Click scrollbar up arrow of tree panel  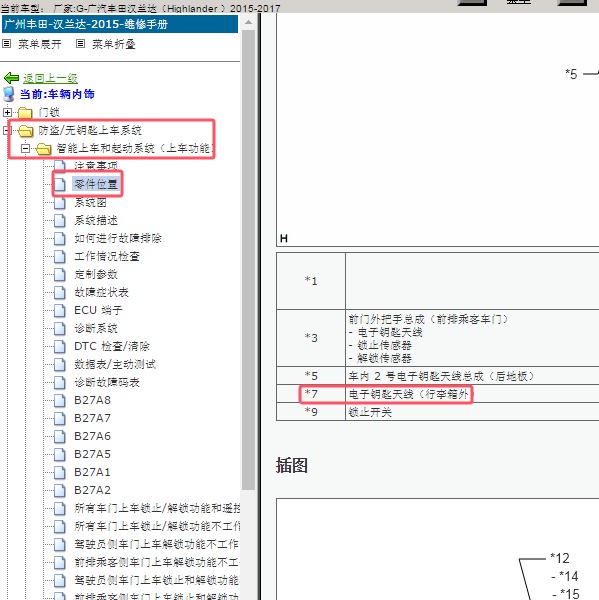[248, 23]
